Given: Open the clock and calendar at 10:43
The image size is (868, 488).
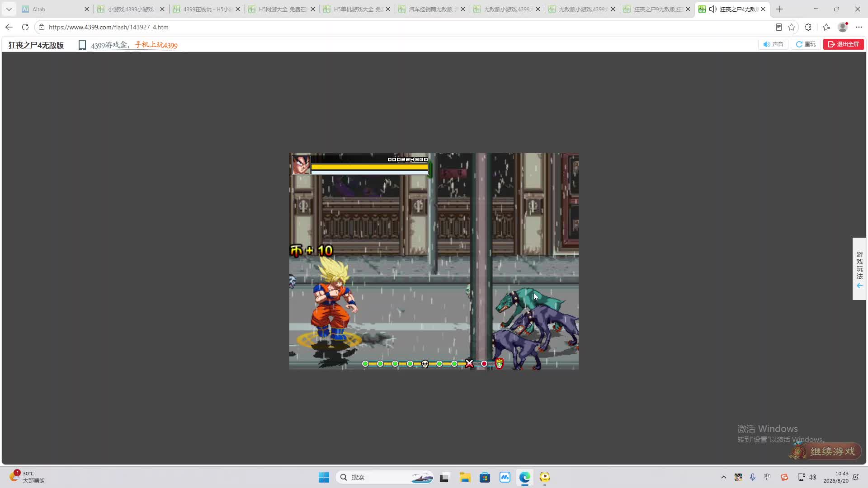Looking at the screenshot, I should 836,477.
